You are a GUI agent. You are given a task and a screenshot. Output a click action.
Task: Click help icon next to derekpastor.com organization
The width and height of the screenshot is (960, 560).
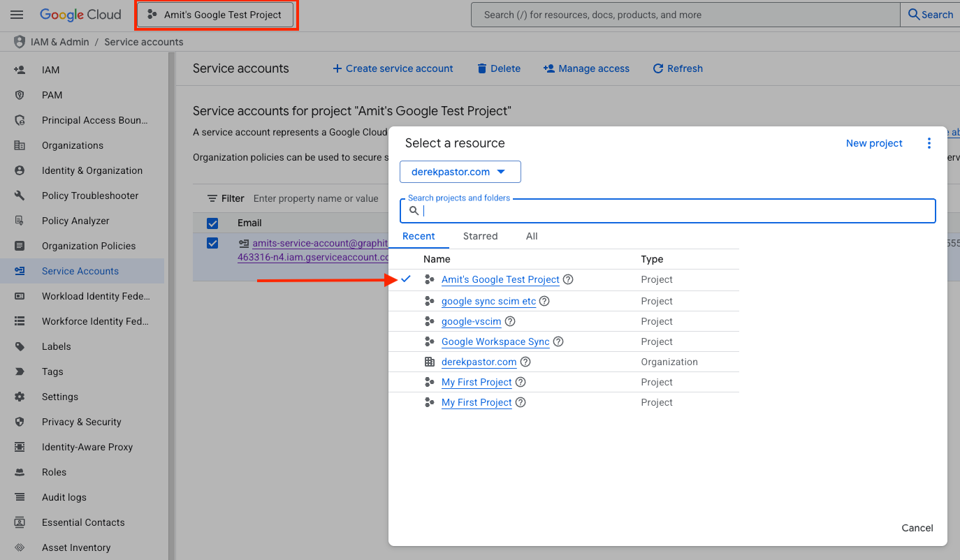[x=525, y=362]
